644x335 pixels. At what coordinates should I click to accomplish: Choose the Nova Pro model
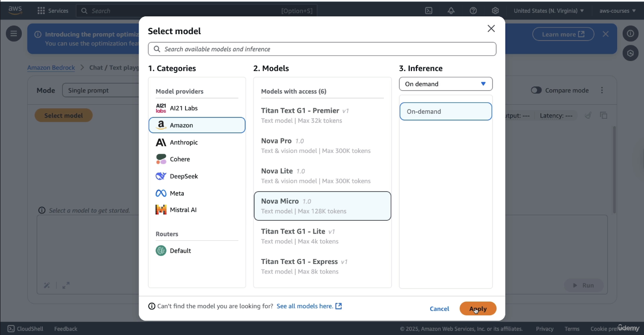tap(322, 146)
